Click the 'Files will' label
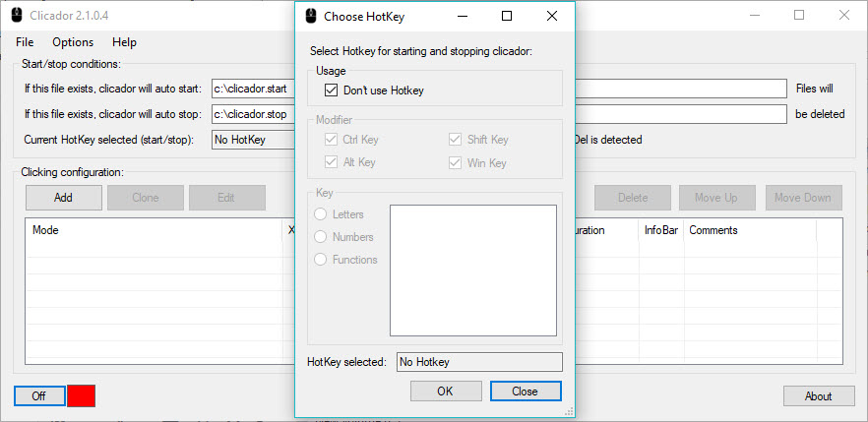This screenshot has width=868, height=422. point(814,89)
